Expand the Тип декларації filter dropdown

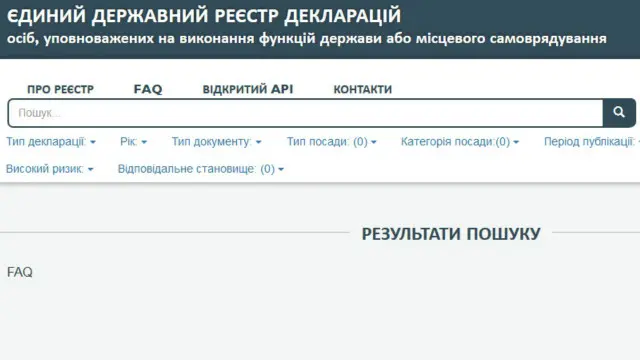pyautogui.click(x=51, y=142)
